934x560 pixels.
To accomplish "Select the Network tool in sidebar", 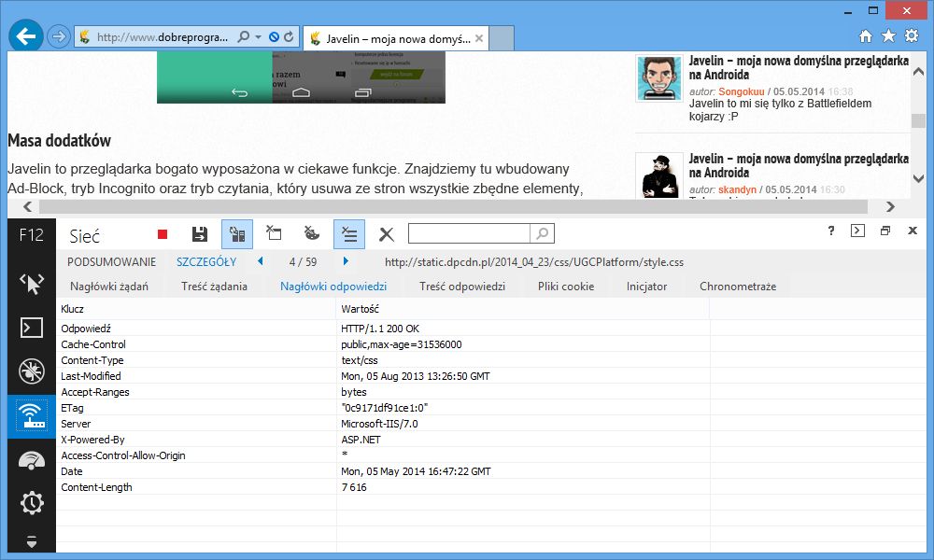I will click(32, 416).
